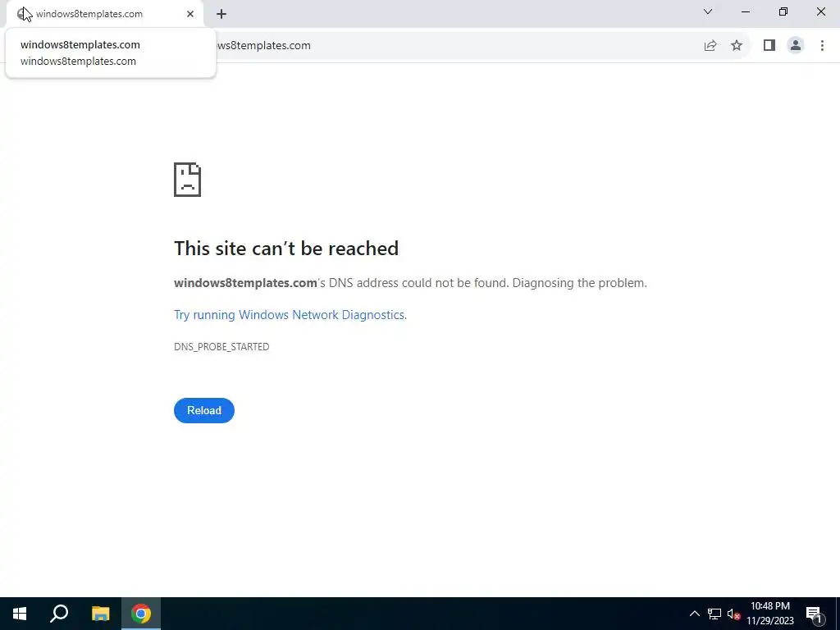The image size is (840, 630).
Task: Show hidden system tray icons
Action: click(694, 614)
